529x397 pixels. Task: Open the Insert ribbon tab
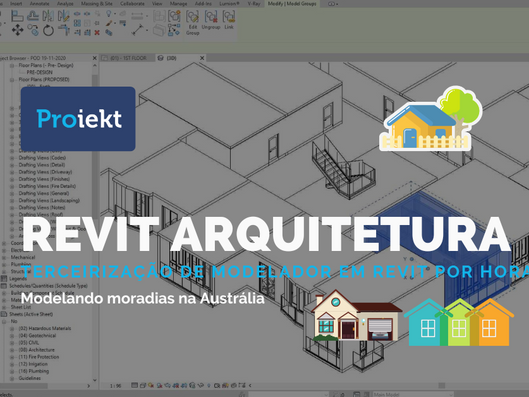tap(16, 4)
